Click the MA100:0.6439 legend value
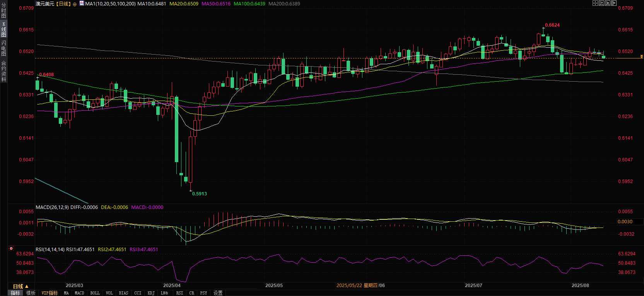Screen dimensions: 644x296 point(249,3)
